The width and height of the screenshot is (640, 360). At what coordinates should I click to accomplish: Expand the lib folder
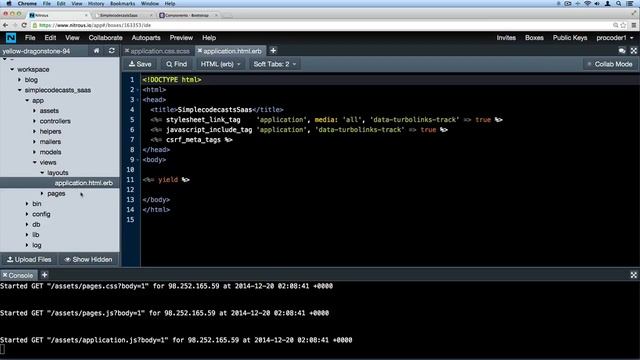(27, 235)
